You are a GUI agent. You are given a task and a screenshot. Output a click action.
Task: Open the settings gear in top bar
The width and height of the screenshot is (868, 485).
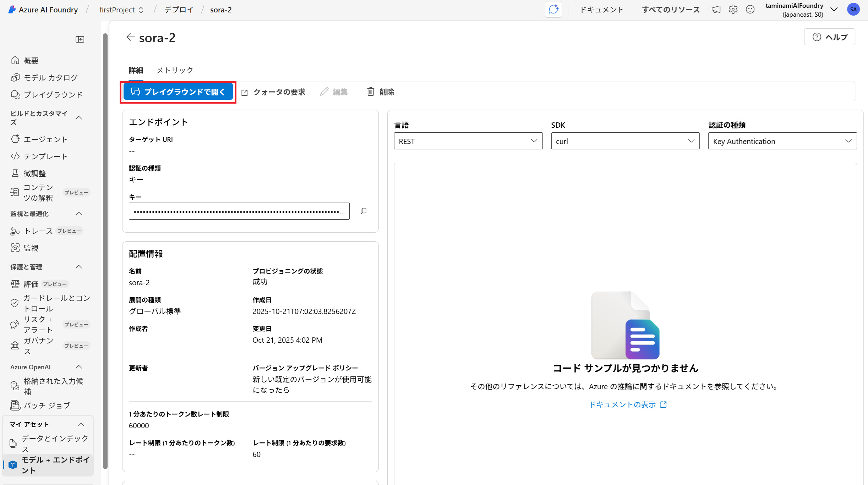733,10
